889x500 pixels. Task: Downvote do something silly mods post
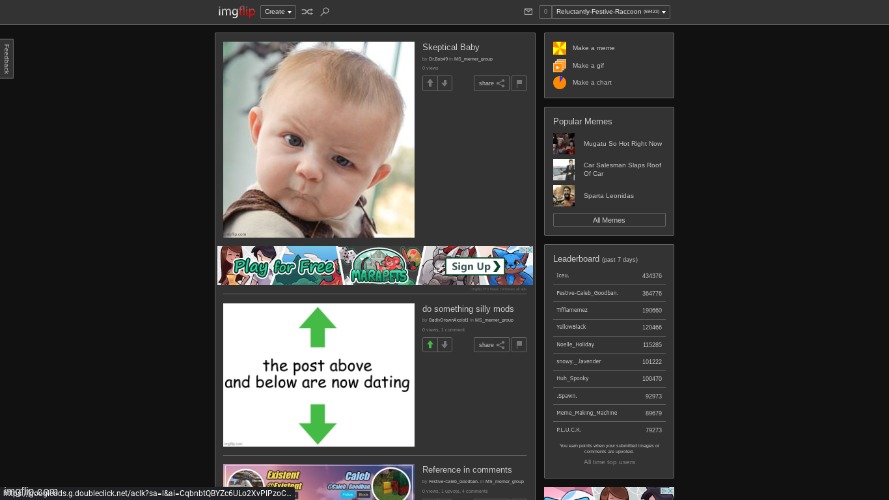(444, 345)
